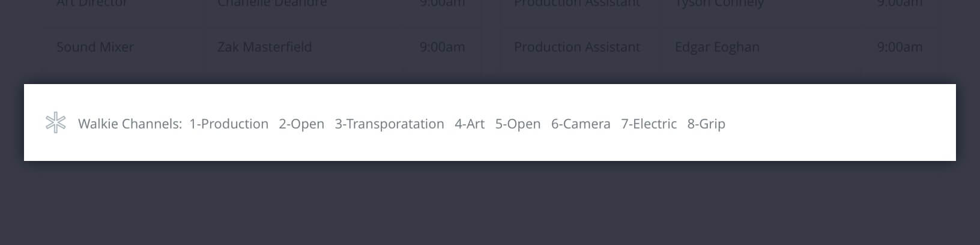The height and width of the screenshot is (245, 980).
Task: Click the Walkie Channels label
Action: pos(130,124)
